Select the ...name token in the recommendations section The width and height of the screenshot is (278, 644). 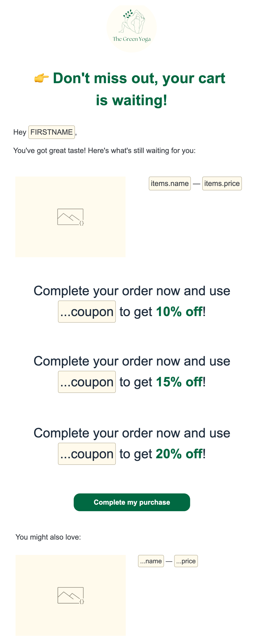[x=151, y=561]
